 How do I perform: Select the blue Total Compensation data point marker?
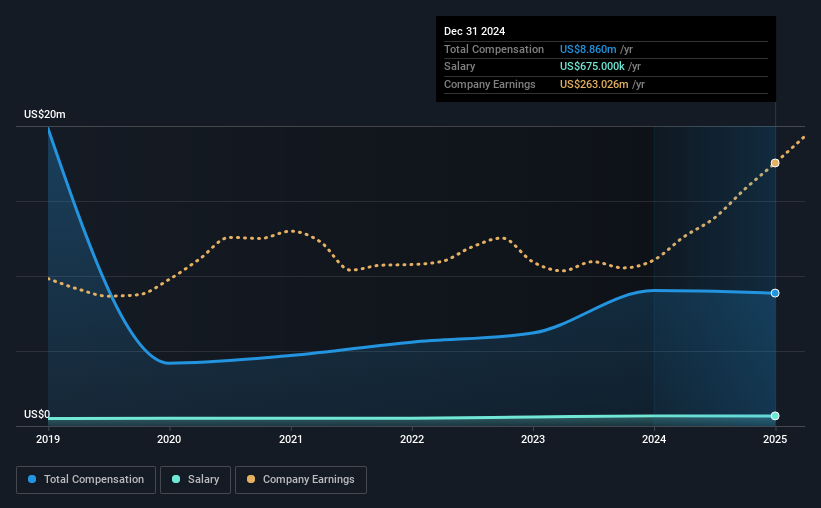775,293
